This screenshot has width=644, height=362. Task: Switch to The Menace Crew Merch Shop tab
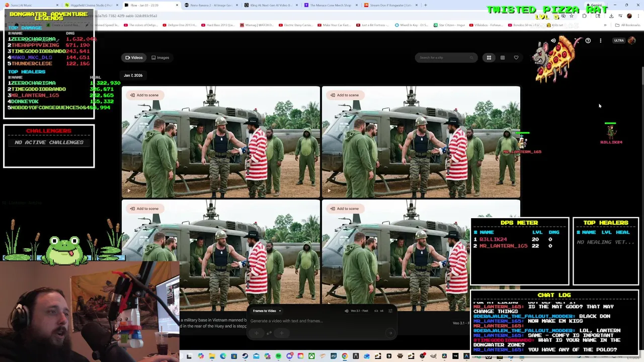point(331,5)
